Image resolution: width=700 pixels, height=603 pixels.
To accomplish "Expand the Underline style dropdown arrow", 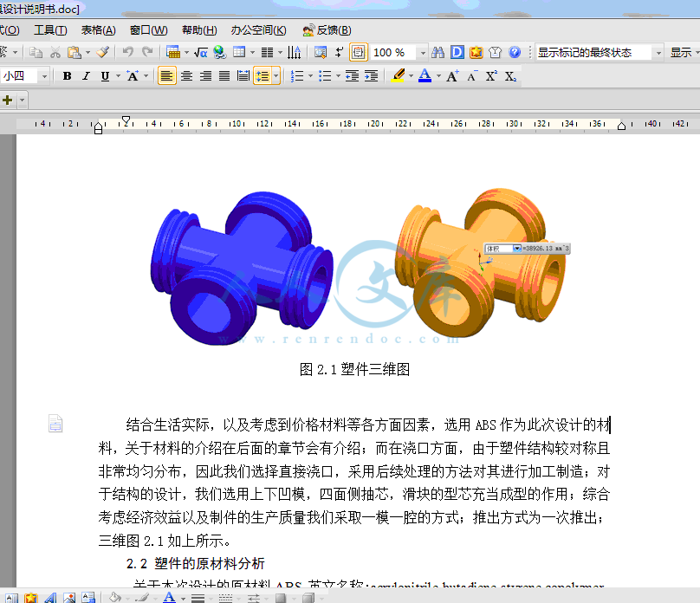I will [x=118, y=76].
